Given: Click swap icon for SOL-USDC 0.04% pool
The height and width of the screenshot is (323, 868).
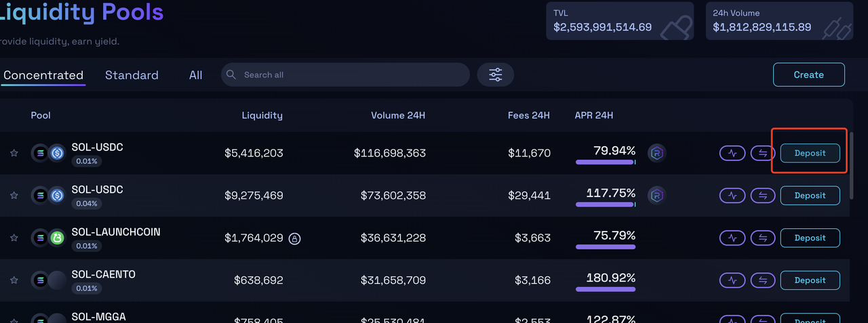Looking at the screenshot, I should [x=763, y=196].
